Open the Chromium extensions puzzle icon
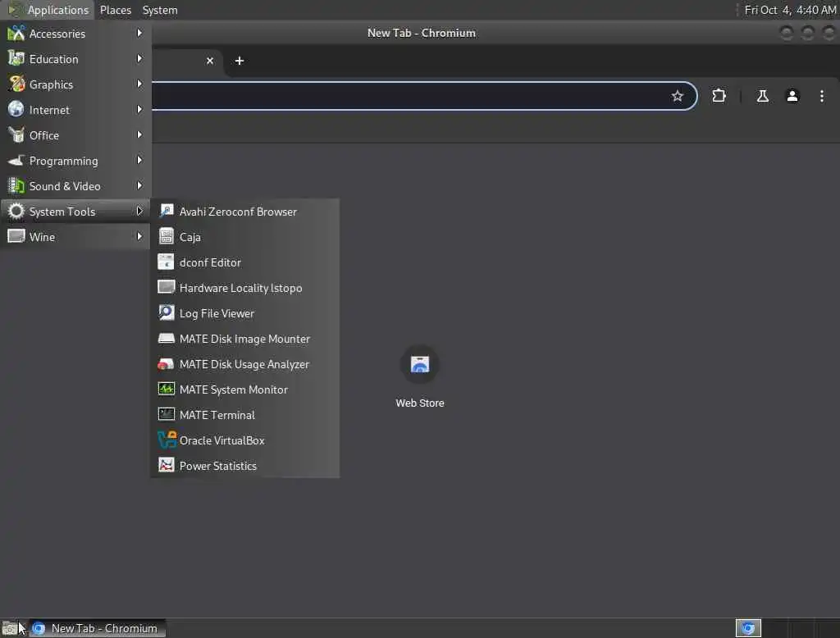The image size is (840, 638). tap(719, 96)
